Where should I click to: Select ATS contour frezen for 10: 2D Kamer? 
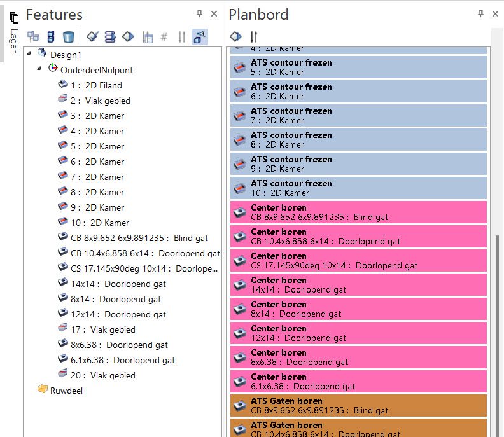tap(358, 188)
